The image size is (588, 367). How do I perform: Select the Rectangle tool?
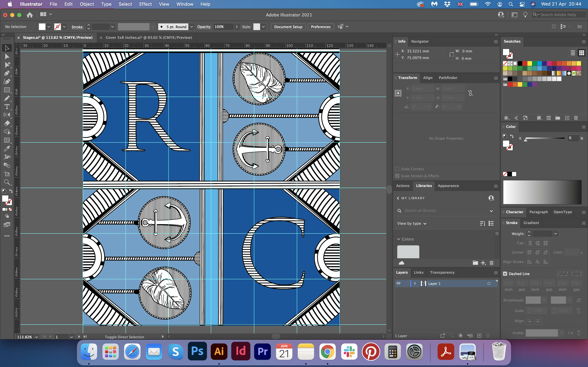point(7,90)
